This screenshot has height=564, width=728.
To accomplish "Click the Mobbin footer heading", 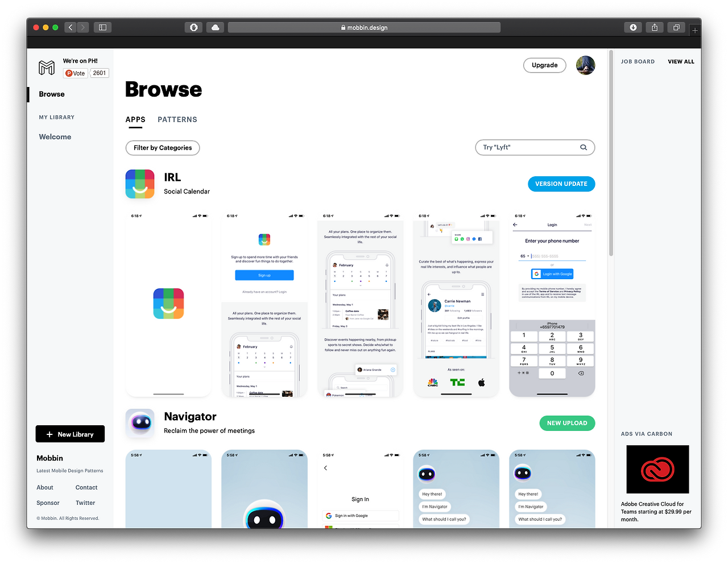I will tap(50, 458).
